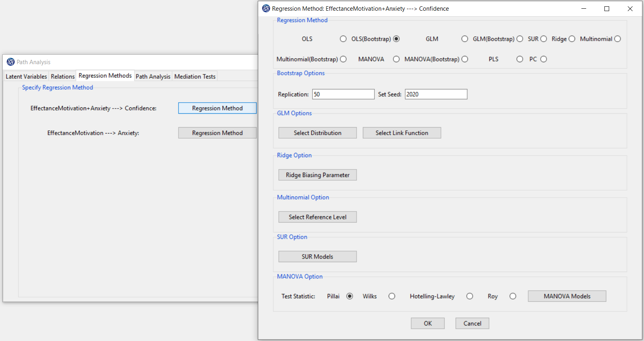The image size is (644, 341).
Task: Choose the Wilks test statistic
Action: (x=392, y=296)
